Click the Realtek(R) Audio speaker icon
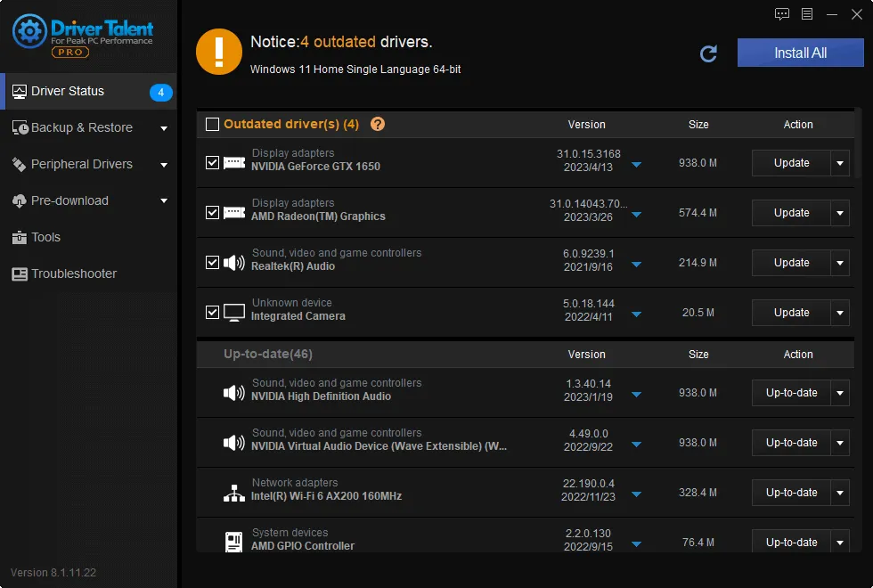 click(x=234, y=263)
